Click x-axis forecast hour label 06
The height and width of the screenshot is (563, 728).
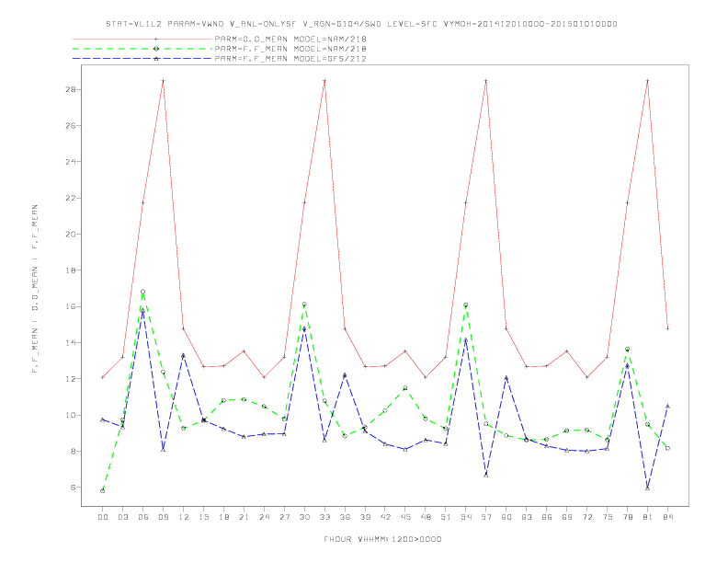(x=143, y=517)
